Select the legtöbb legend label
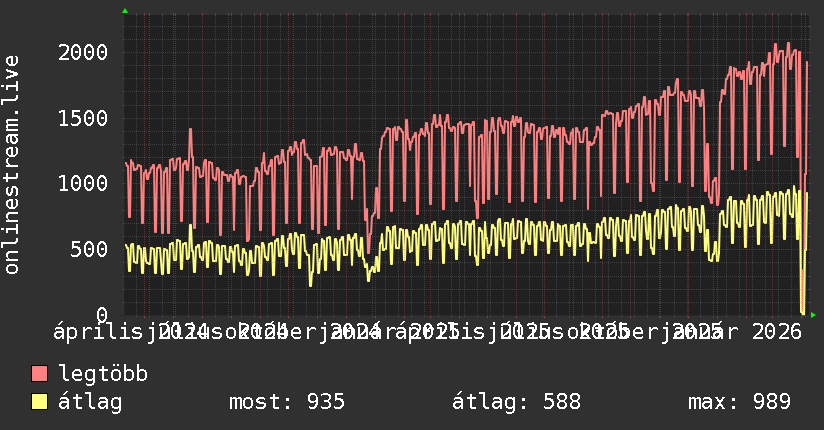Screen dimensions: 824x430 click(x=103, y=374)
